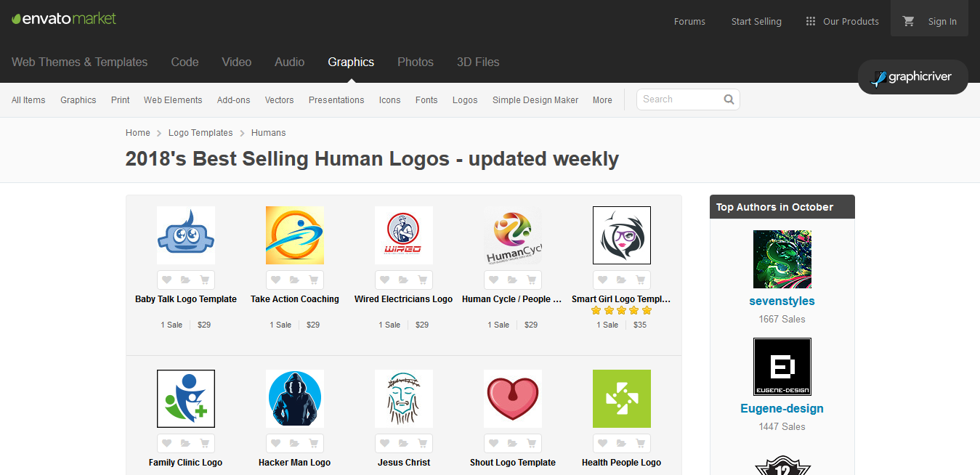Add Human Cycle logo to collection

coord(513,280)
